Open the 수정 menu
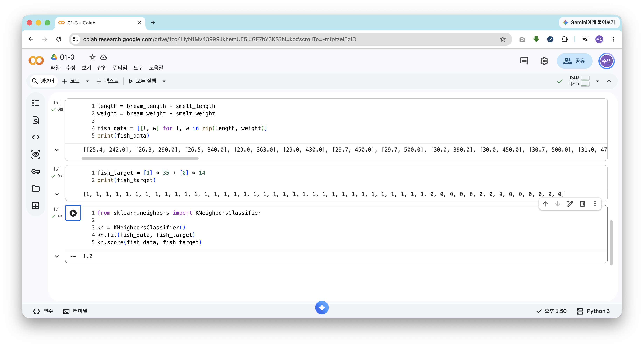 [x=71, y=68]
